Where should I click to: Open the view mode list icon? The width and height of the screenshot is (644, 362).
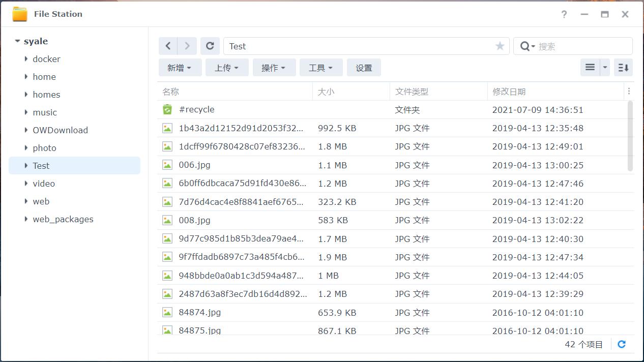click(590, 67)
